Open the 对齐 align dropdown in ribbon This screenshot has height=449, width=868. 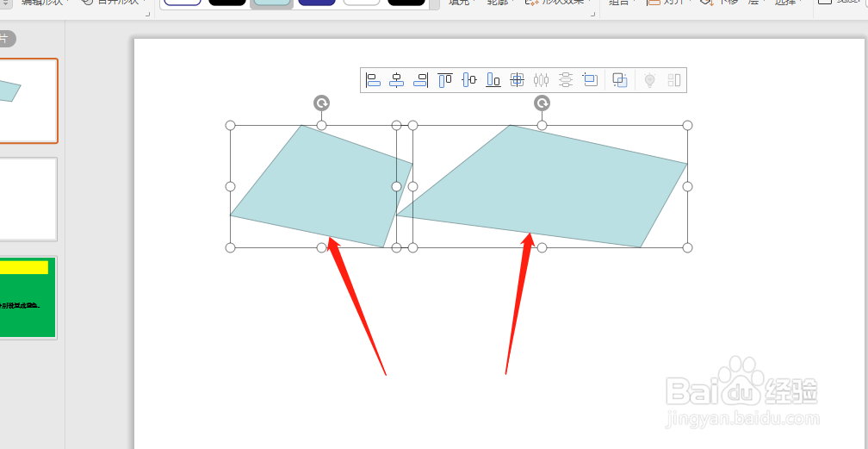669,3
